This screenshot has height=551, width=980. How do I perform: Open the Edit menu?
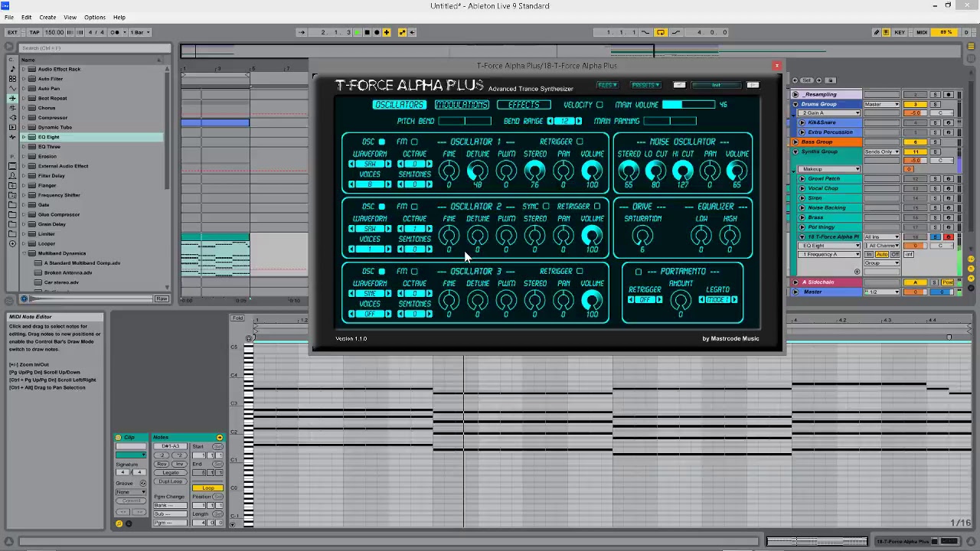tap(27, 17)
